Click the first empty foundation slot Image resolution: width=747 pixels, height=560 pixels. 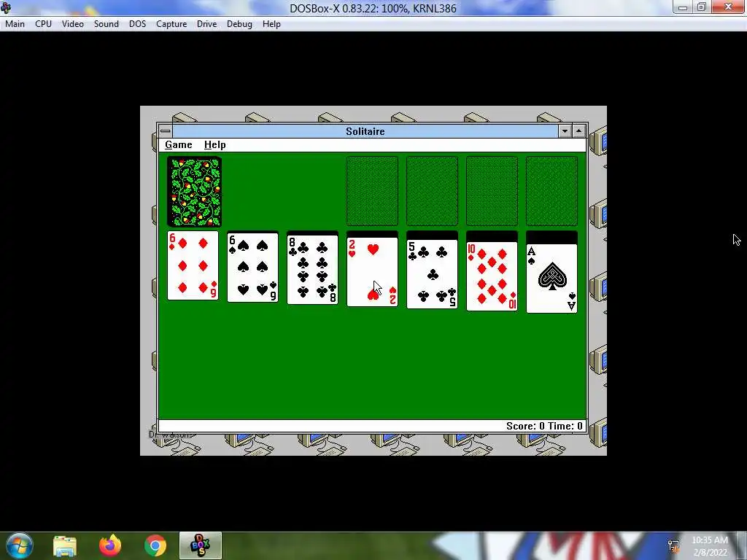[372, 191]
